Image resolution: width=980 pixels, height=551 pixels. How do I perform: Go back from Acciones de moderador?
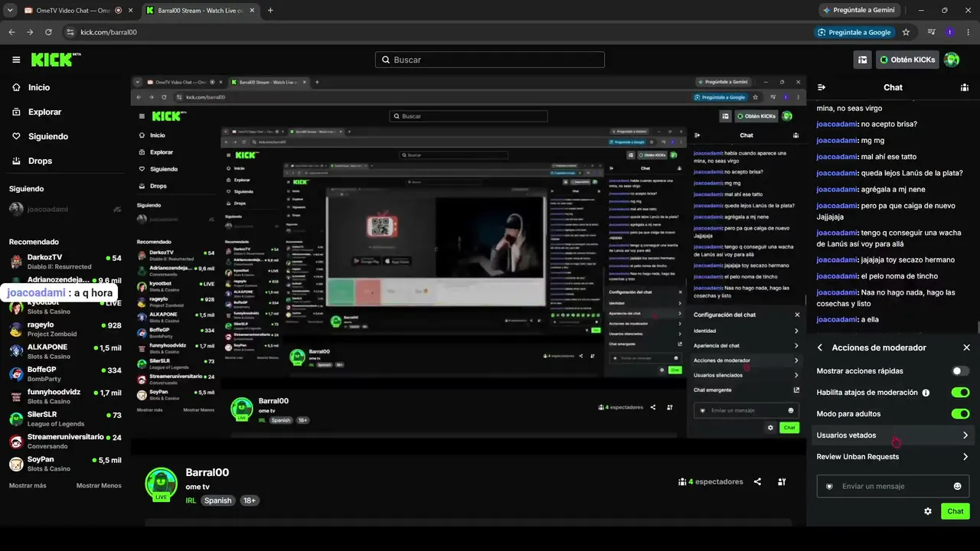pyautogui.click(x=820, y=347)
